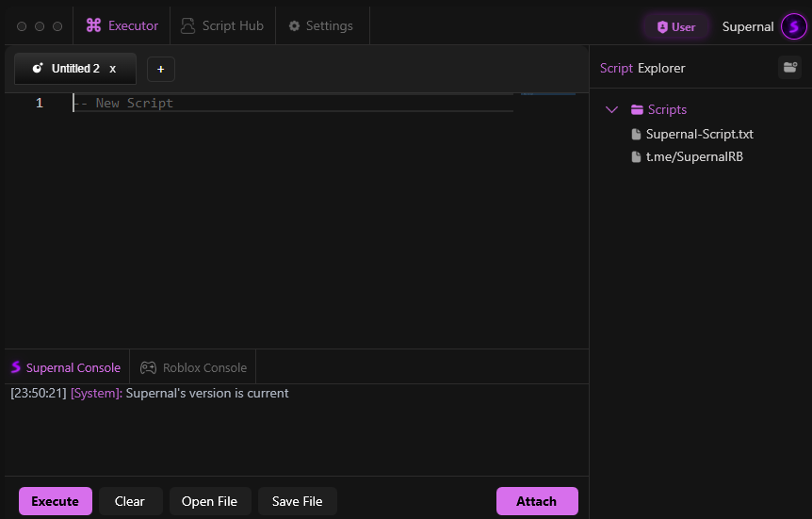Click the file icon beside t.me/SupernalRB
812x519 pixels.
[x=636, y=157]
